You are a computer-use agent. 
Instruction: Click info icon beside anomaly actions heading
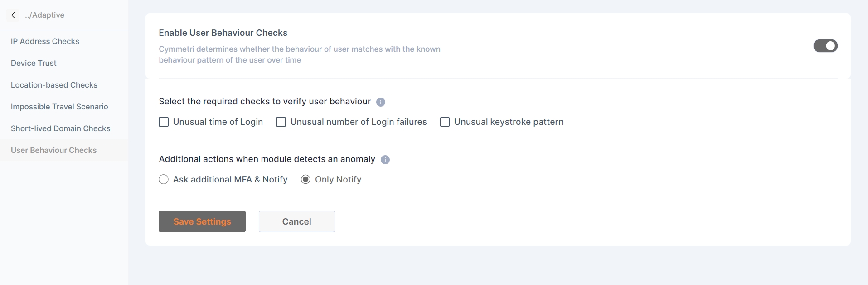click(x=385, y=160)
